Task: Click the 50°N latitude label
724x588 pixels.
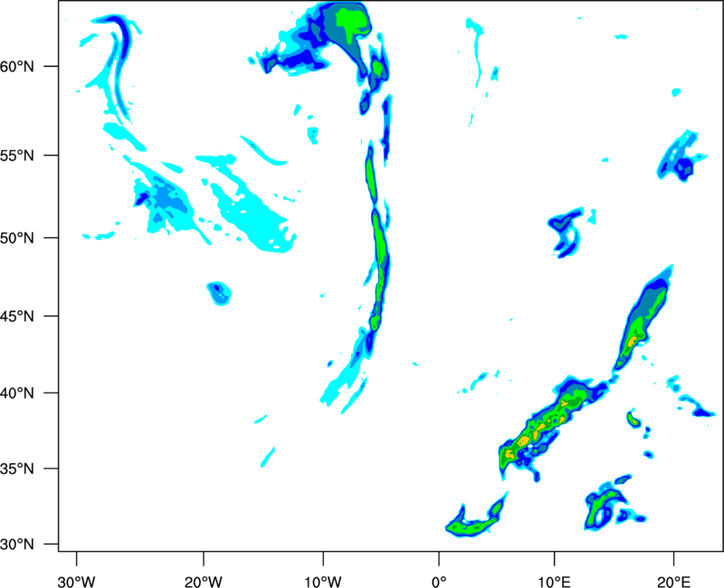Action: click(17, 238)
